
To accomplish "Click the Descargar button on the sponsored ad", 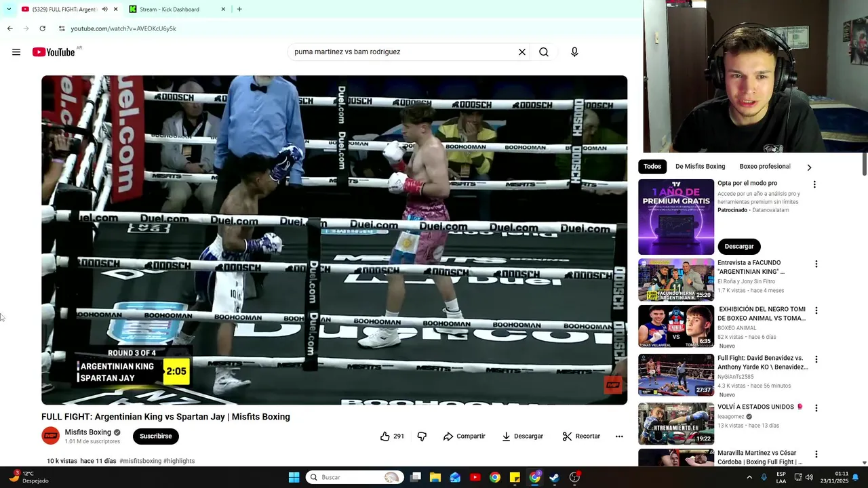I will [x=739, y=246].
